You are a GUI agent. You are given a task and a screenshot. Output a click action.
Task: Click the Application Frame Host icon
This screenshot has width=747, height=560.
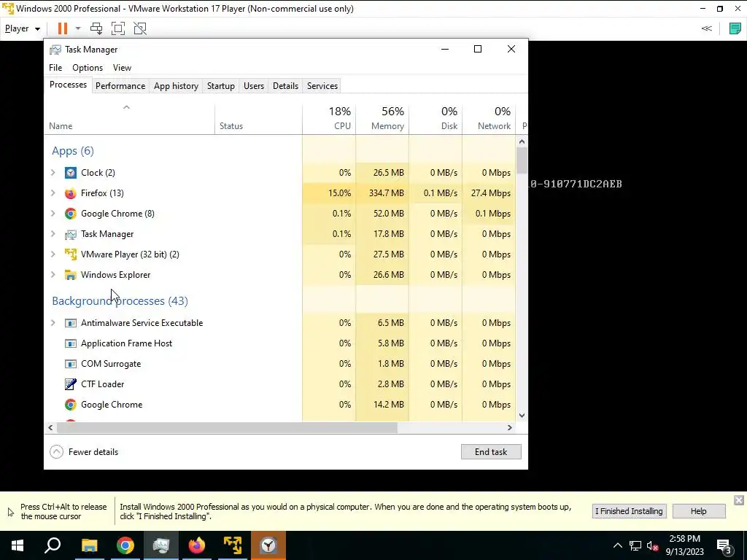coord(71,344)
